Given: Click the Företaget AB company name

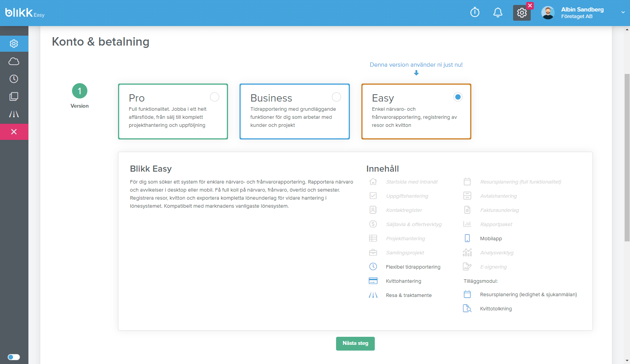Looking at the screenshot, I should 577,16.
